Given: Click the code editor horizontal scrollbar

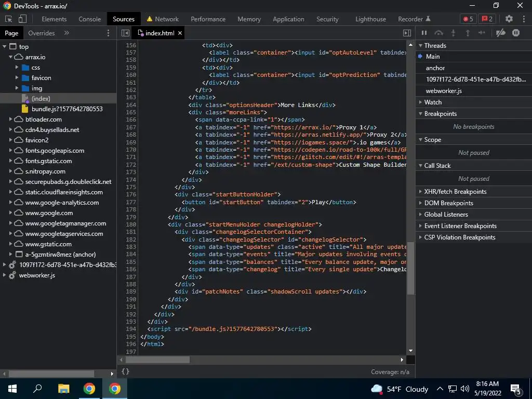Looking at the screenshot, I should (x=157, y=360).
